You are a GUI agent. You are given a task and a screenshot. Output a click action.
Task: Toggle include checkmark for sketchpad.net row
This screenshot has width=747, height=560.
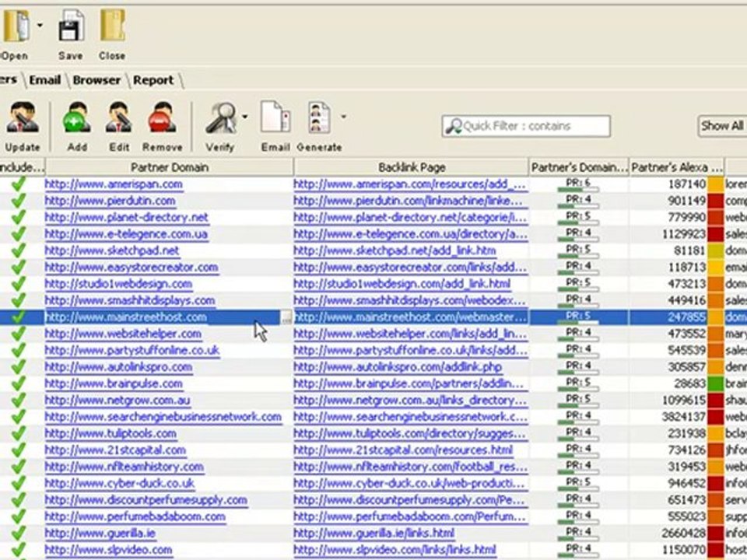[19, 251]
